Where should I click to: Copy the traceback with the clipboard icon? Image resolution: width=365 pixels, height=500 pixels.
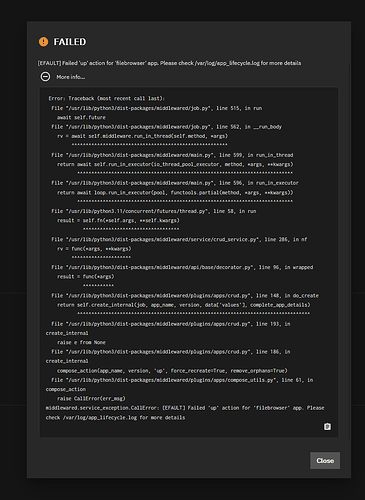pyautogui.click(x=327, y=427)
